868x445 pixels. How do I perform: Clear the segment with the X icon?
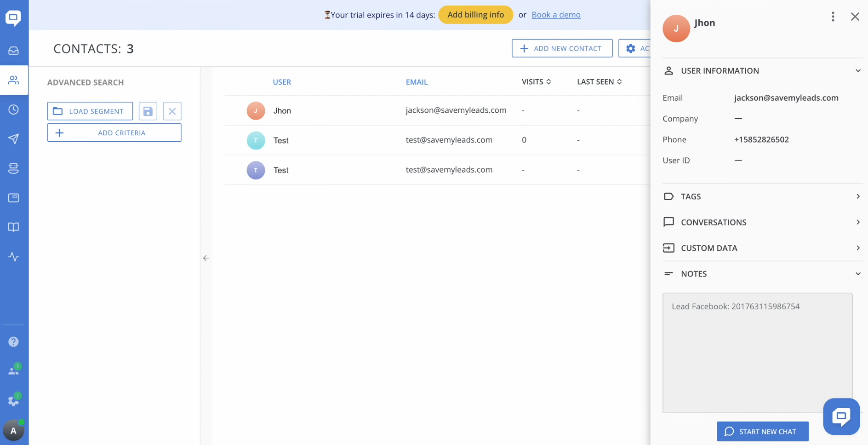(172, 111)
